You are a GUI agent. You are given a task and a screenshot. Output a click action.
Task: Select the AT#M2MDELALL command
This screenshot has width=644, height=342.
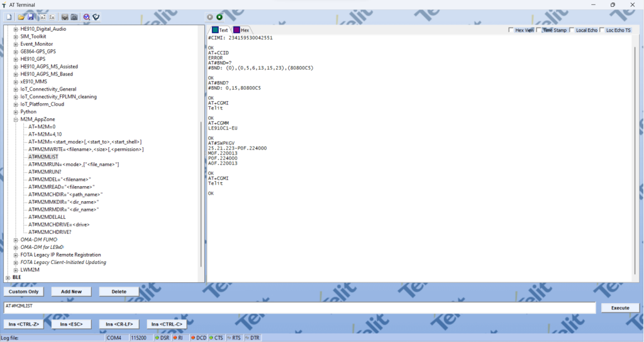click(47, 217)
